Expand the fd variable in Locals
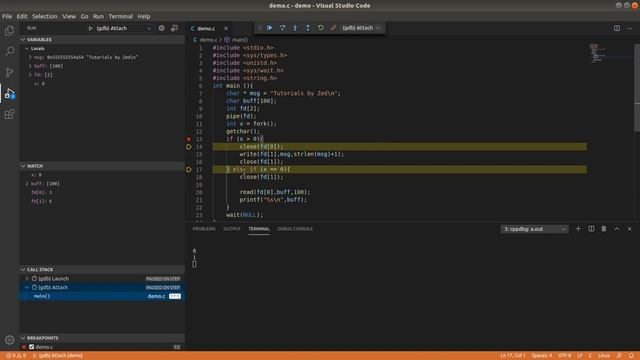Viewport: 640px width, 360px height. pos(30,75)
